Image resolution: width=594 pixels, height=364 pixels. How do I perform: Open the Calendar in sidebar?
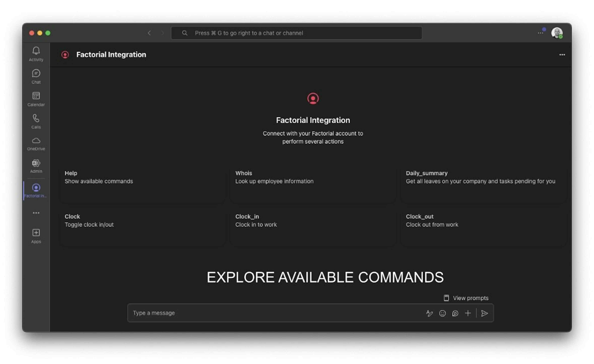click(x=36, y=96)
